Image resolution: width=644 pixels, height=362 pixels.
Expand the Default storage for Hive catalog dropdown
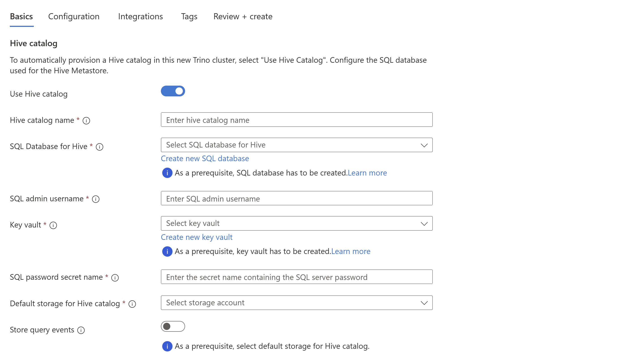424,303
